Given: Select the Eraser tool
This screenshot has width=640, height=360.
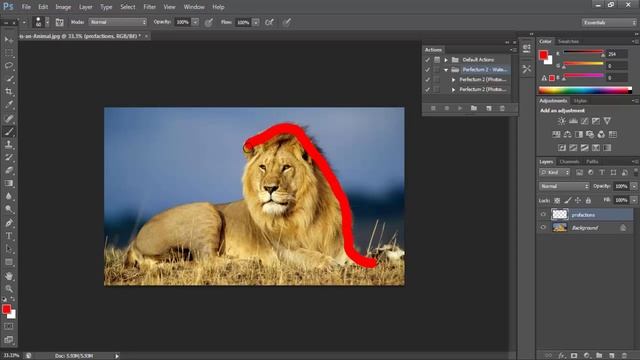Looking at the screenshot, I should point(9,170).
